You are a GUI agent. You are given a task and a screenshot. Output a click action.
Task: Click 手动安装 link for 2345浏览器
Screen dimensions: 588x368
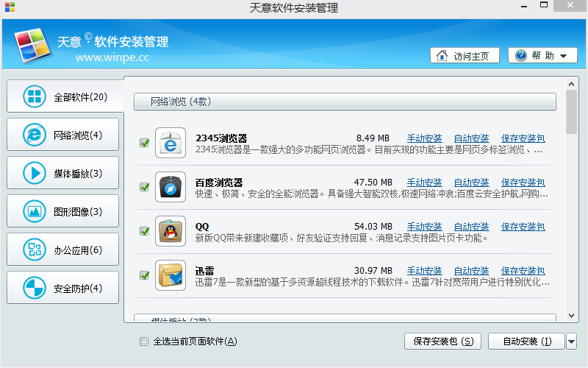425,138
